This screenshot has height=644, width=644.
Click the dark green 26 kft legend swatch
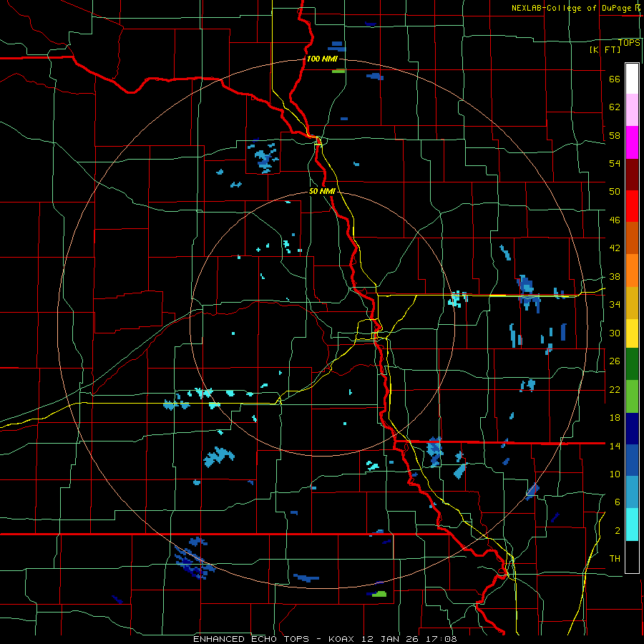point(632,364)
